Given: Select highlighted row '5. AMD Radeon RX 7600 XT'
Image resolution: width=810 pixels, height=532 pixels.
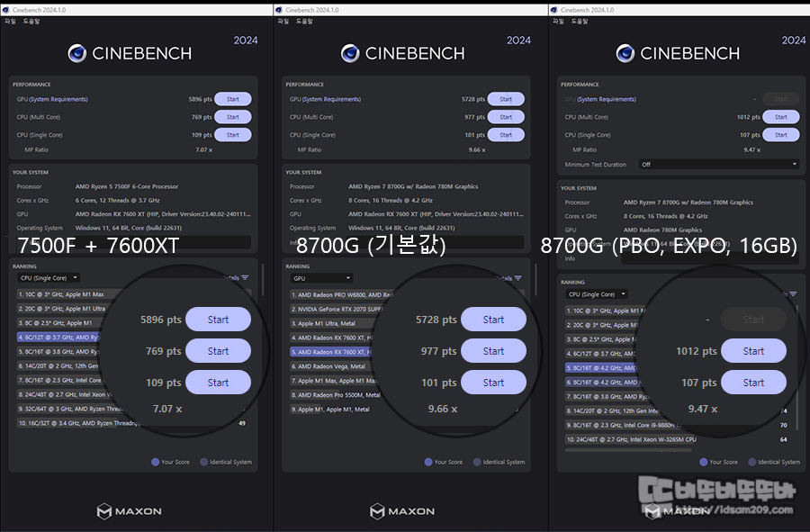Looking at the screenshot, I should pos(331,352).
